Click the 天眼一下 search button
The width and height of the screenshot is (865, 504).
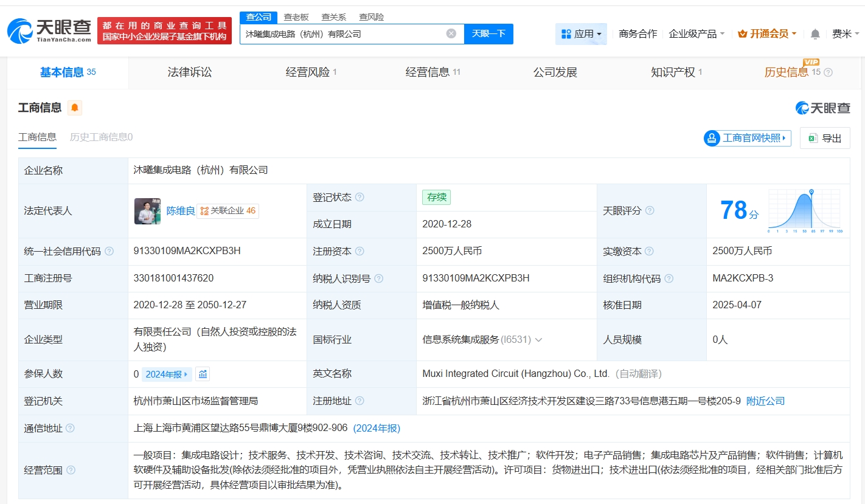(x=488, y=33)
